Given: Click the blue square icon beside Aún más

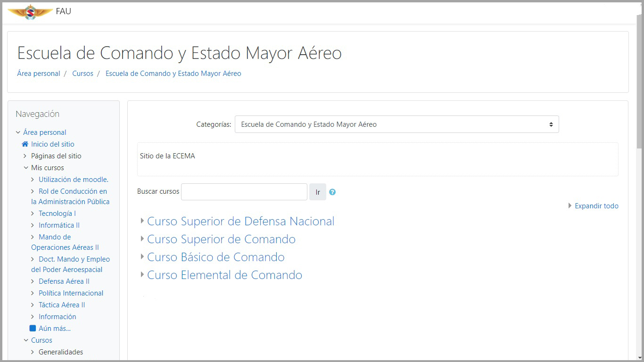Looking at the screenshot, I should pos(33,328).
